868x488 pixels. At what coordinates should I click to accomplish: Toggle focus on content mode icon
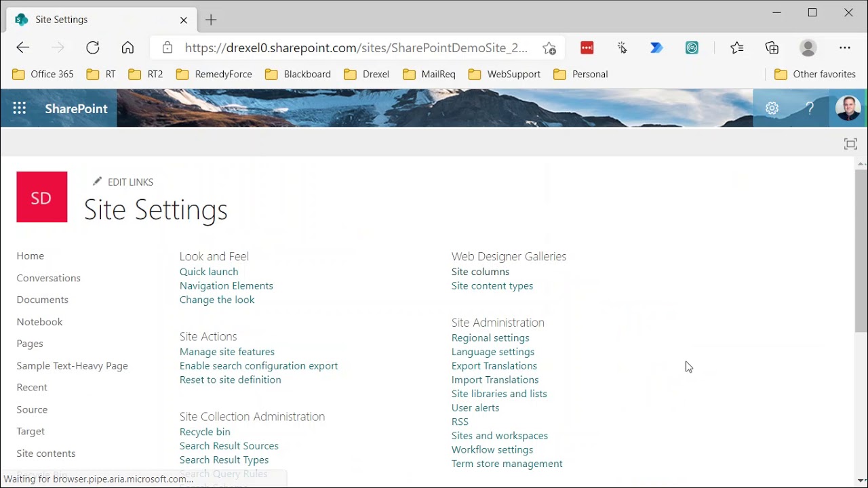[x=850, y=144]
